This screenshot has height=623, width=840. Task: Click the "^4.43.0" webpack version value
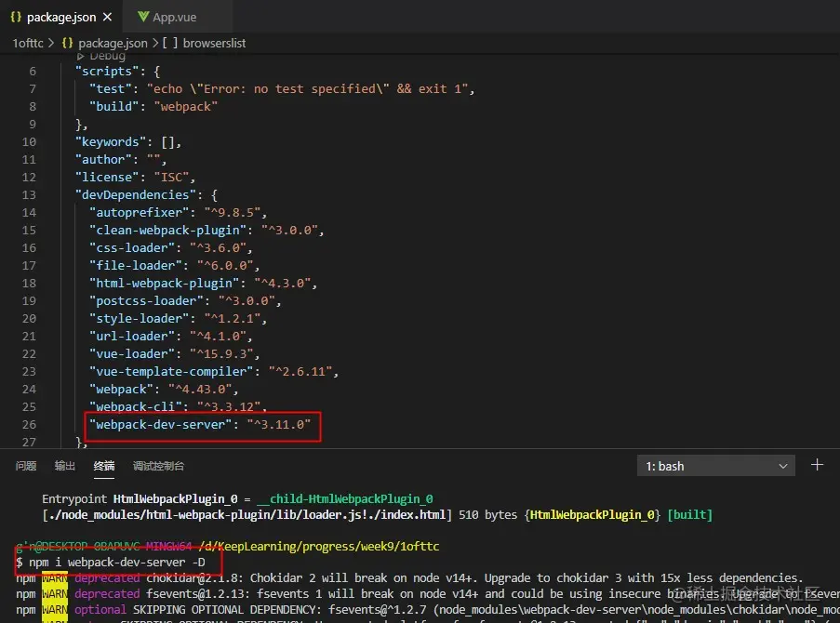click(200, 390)
